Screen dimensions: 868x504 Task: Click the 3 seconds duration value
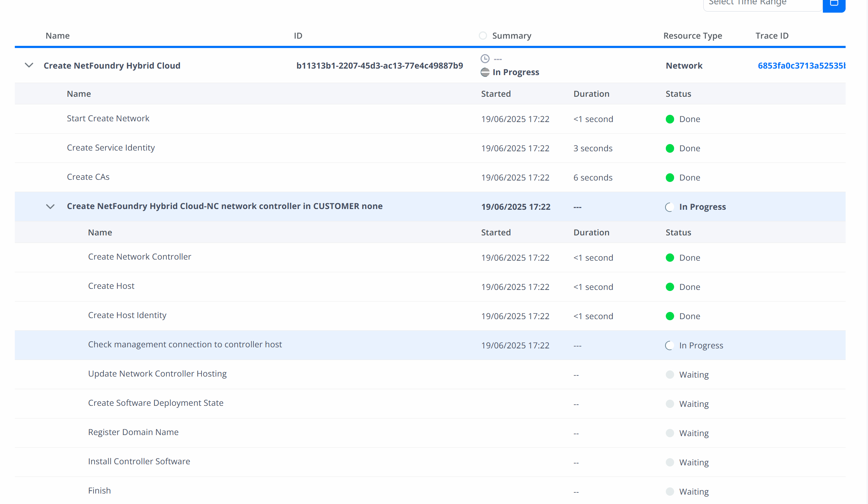point(593,148)
